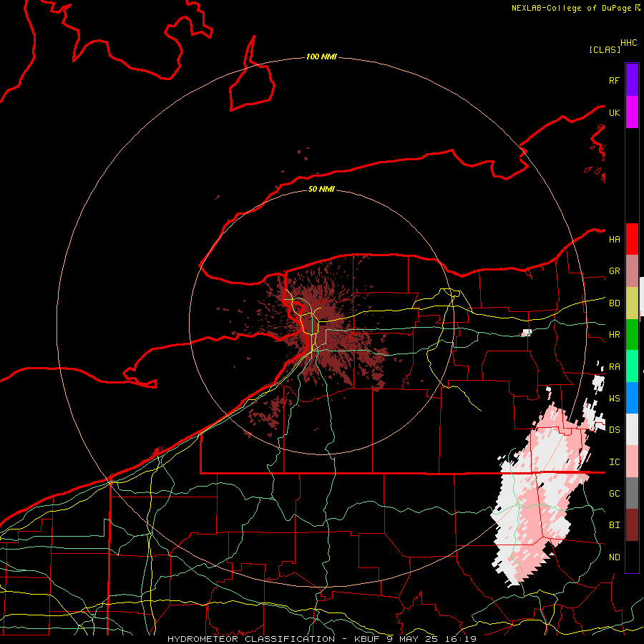Click the HYDROMETEOR CLASSIFICATION KBUF title caption
Image resolution: width=644 pixels, height=644 pixels.
click(x=321, y=639)
